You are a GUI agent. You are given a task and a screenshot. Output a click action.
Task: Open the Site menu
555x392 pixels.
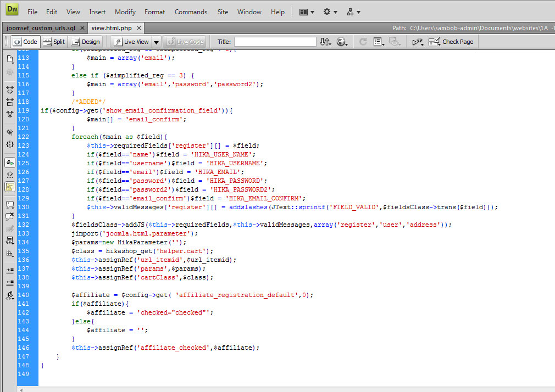pyautogui.click(x=223, y=12)
